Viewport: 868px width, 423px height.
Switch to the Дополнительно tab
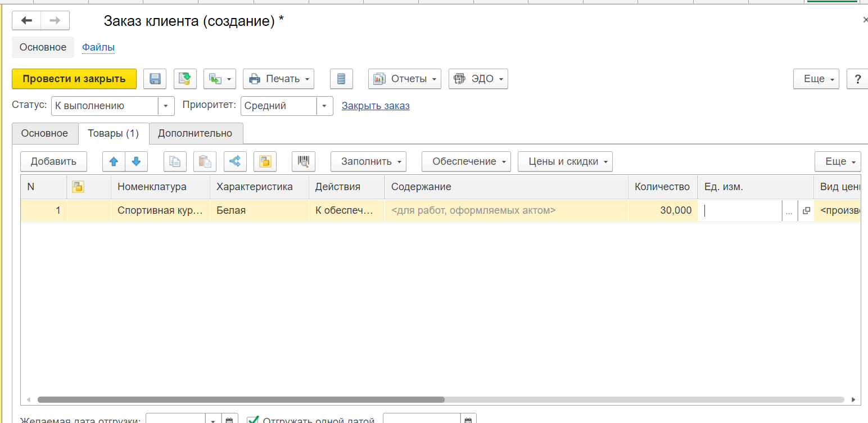(195, 133)
